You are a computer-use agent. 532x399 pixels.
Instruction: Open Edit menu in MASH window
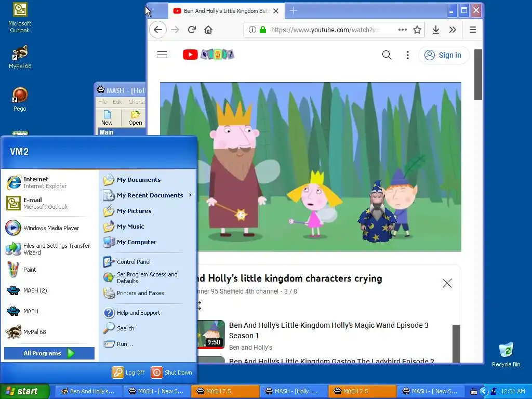click(x=117, y=101)
